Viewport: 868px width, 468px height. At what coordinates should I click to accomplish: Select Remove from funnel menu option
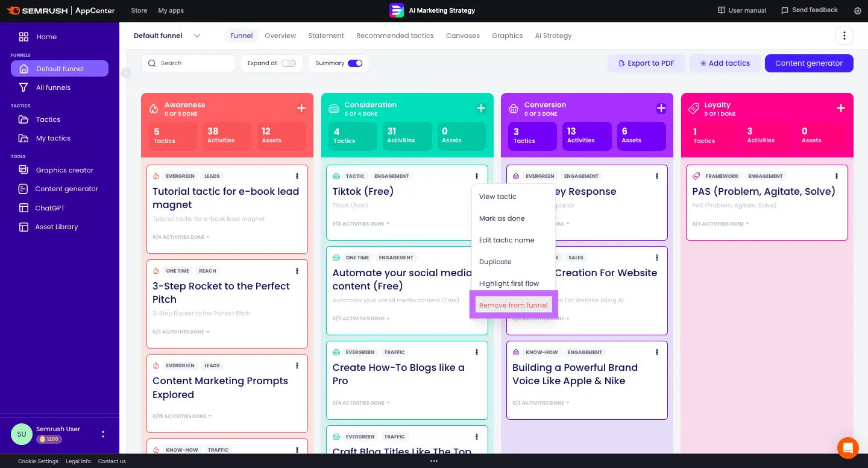tap(513, 305)
